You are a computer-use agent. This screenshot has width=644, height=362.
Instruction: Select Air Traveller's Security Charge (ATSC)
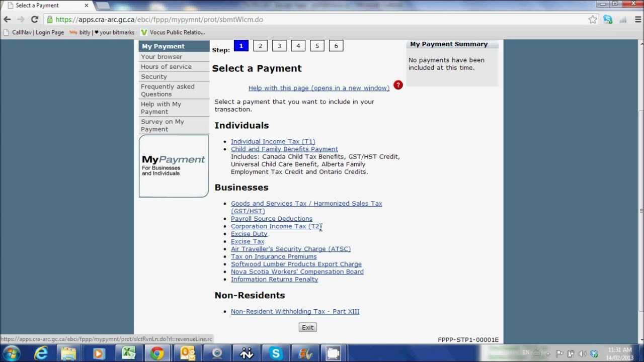(x=291, y=249)
